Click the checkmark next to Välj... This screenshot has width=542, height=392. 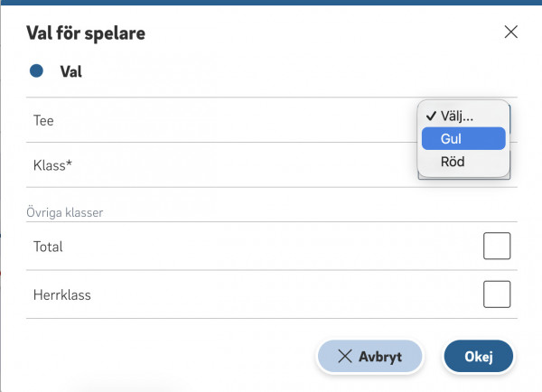pos(432,116)
